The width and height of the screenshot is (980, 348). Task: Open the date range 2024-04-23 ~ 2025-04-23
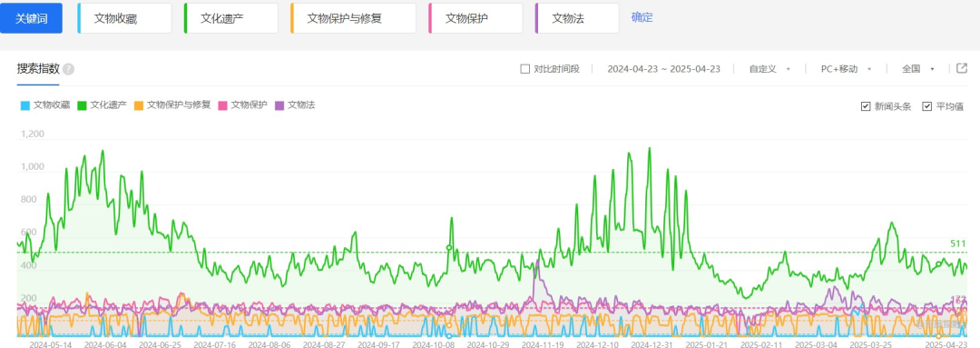point(663,69)
